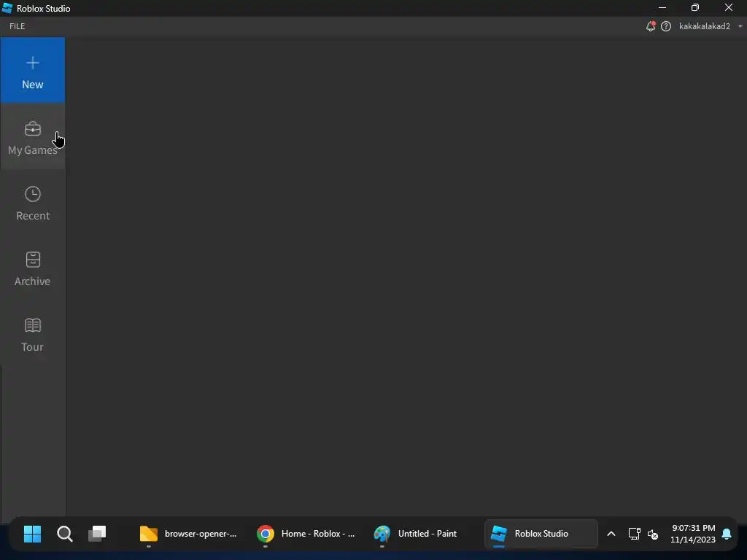747x560 pixels.
Task: Close the Roblox Studio window
Action: (729, 7)
